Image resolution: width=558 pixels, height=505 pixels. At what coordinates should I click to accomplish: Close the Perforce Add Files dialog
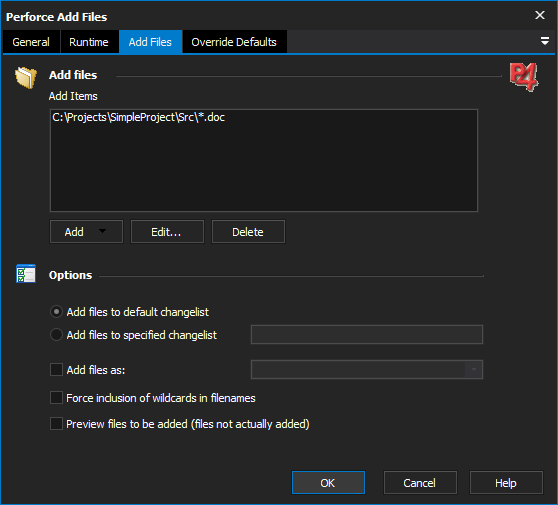pyautogui.click(x=539, y=15)
